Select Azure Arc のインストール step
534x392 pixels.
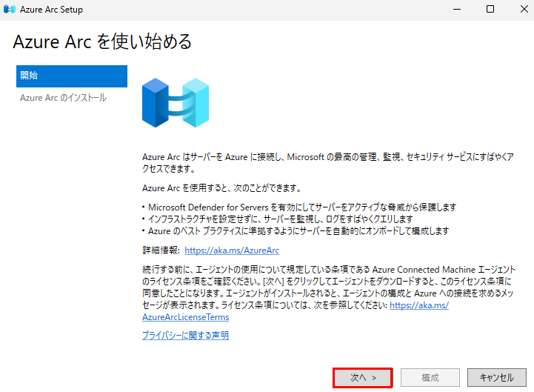click(x=64, y=98)
